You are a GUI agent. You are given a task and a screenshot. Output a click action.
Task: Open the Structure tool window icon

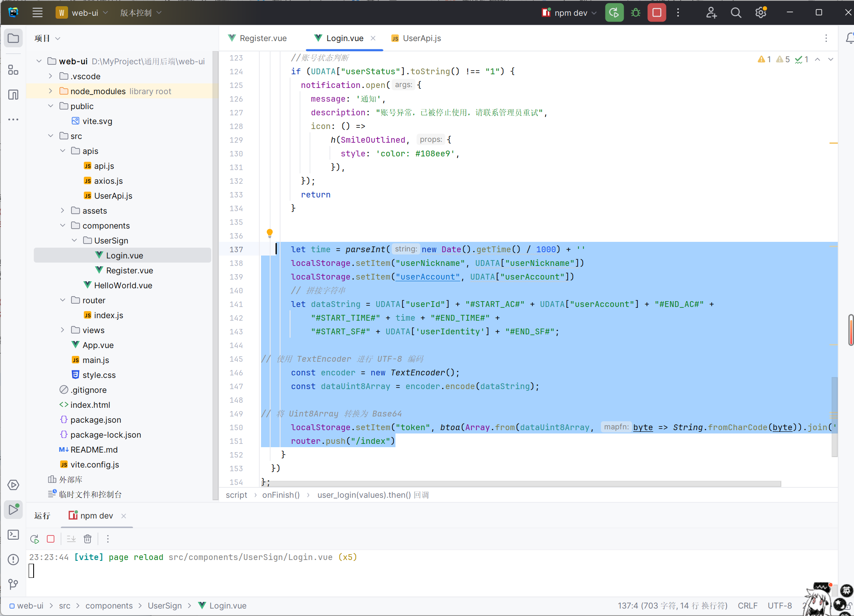point(13,70)
